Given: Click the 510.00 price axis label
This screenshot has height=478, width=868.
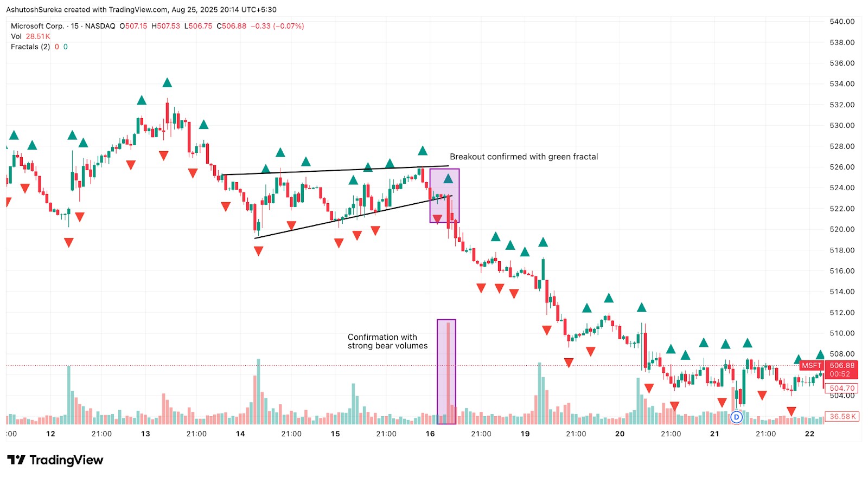Looking at the screenshot, I should pyautogui.click(x=842, y=333).
